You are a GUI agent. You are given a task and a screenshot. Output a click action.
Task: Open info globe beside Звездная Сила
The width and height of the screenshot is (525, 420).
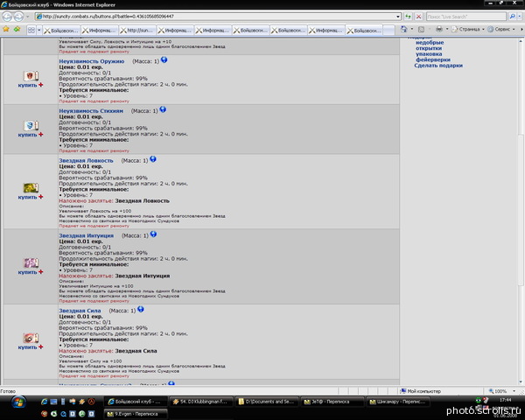(x=141, y=309)
